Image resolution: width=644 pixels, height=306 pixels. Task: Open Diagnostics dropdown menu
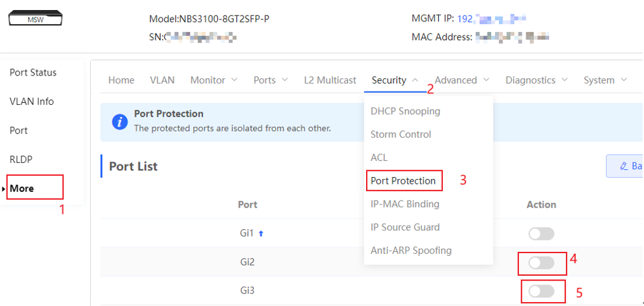[x=536, y=80]
